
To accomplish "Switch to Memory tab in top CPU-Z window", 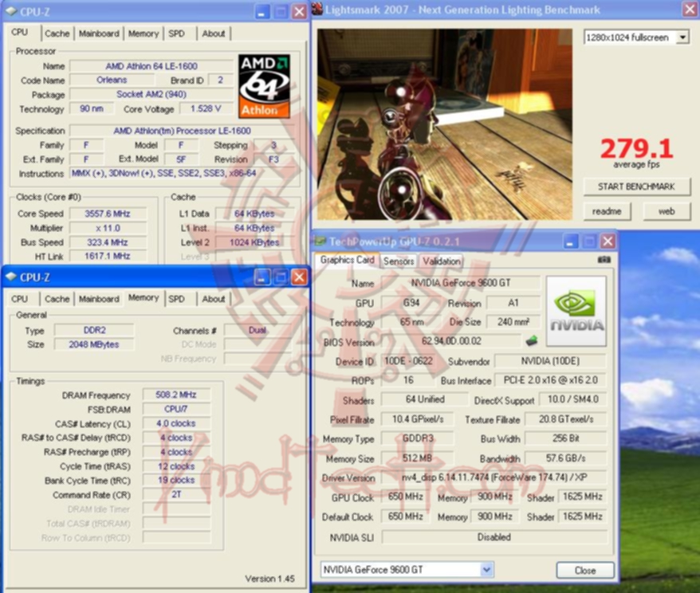I will (144, 33).
